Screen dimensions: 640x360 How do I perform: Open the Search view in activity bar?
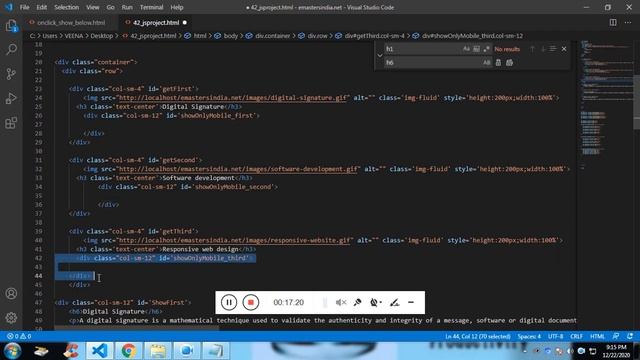pyautogui.click(x=11, y=49)
